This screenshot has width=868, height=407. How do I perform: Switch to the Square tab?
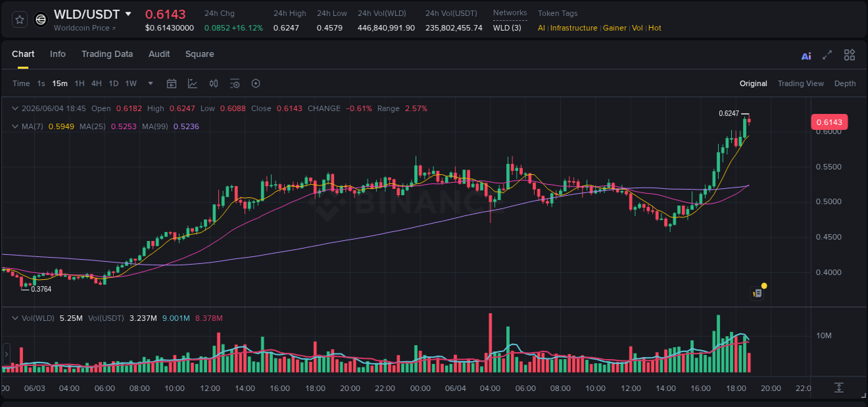[199, 54]
